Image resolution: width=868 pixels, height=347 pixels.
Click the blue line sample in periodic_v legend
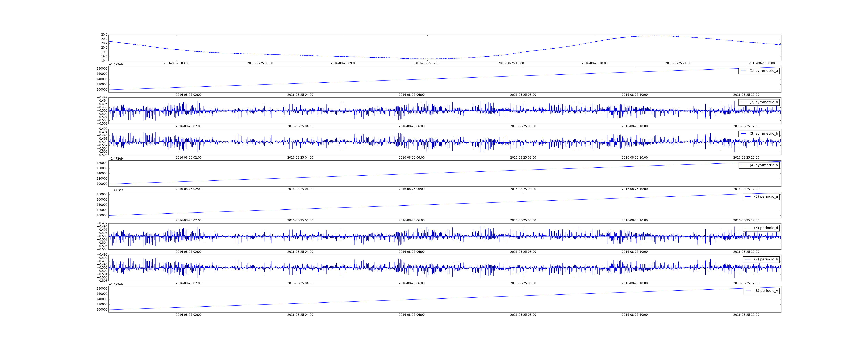pos(748,291)
